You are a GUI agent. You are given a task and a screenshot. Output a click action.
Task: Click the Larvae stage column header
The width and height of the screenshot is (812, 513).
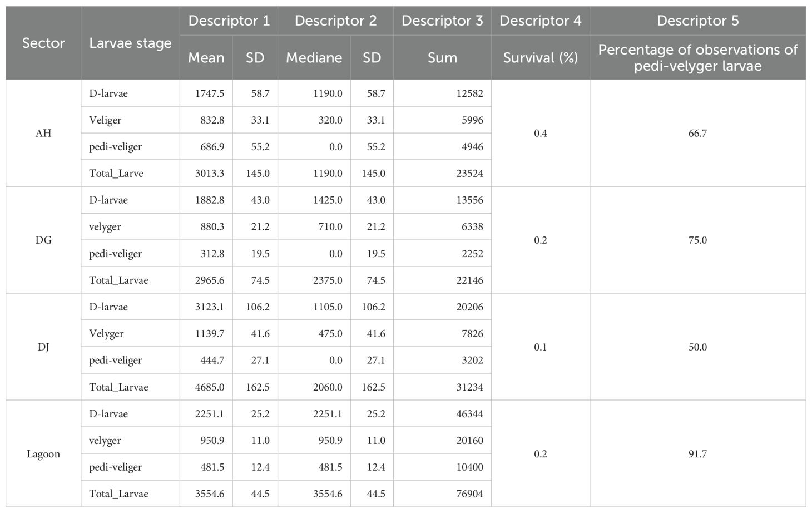[x=130, y=43]
